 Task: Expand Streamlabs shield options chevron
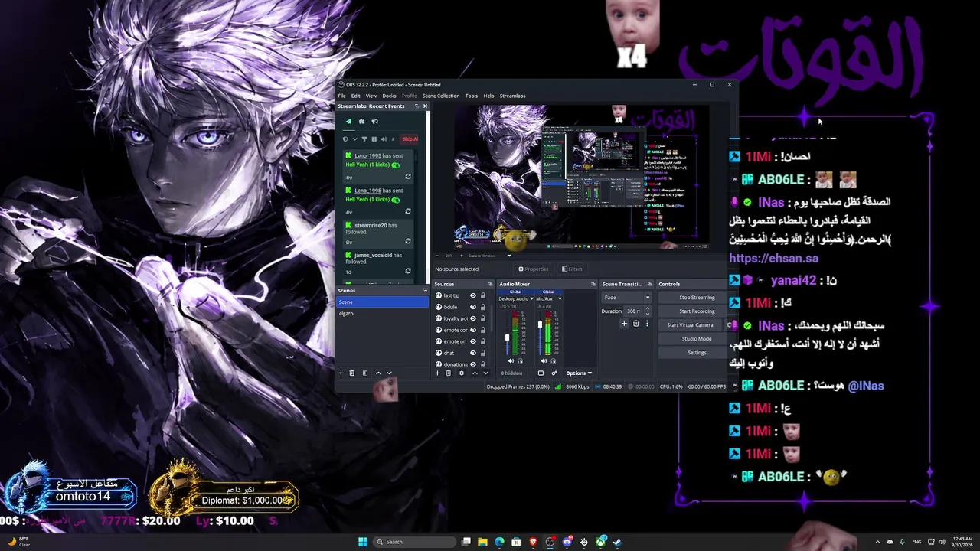tap(354, 139)
